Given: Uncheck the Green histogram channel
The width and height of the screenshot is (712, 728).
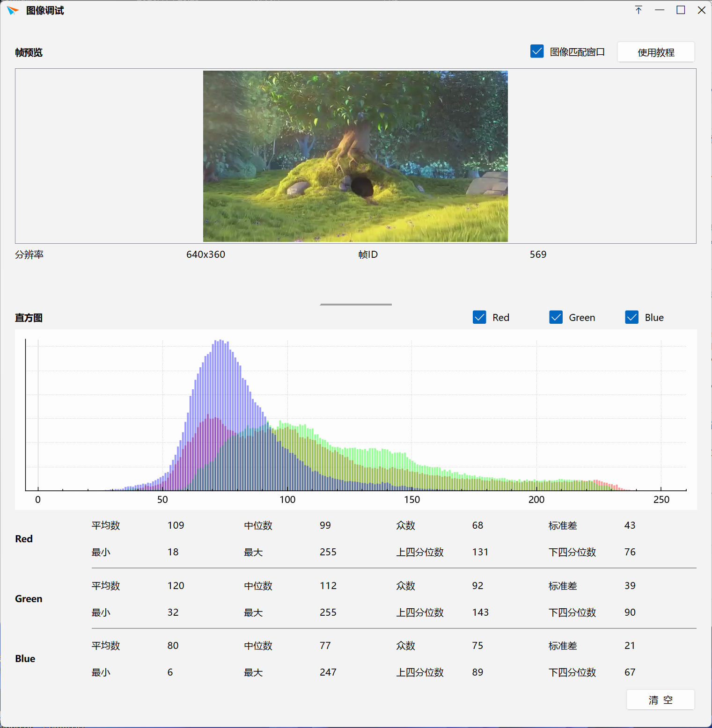Looking at the screenshot, I should [556, 317].
